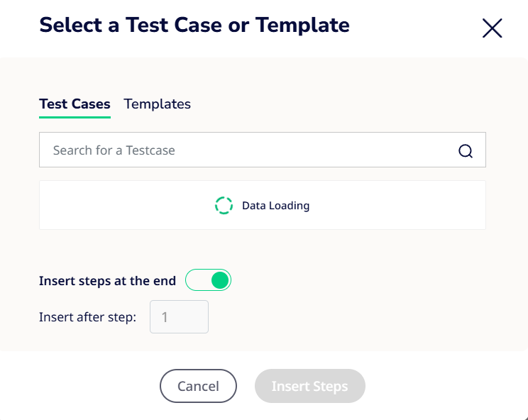Click the Insert Steps button
This screenshot has height=420, width=528.
point(309,387)
